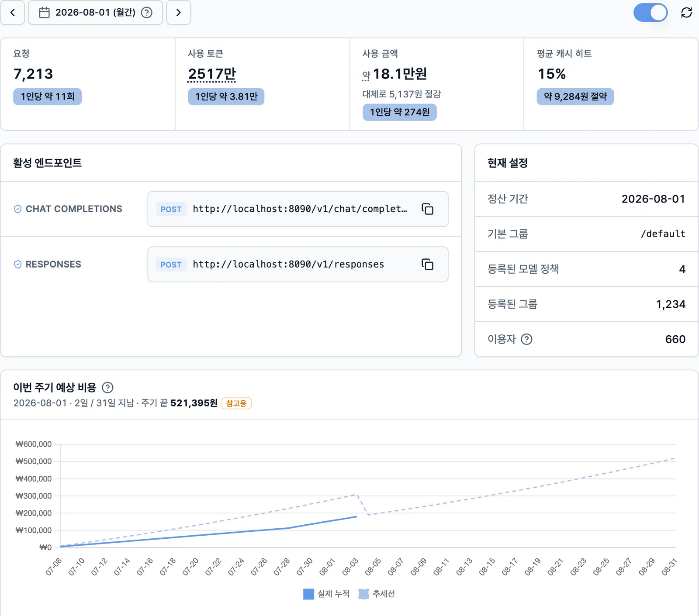Toggle the auto-refresh switch at top right
Viewport: 699px width, 616px height.
651,12
